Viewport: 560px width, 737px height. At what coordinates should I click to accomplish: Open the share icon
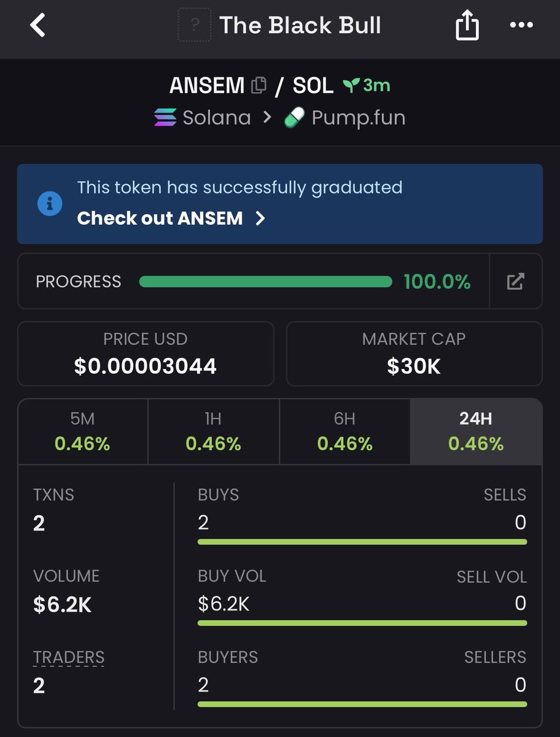point(467,26)
